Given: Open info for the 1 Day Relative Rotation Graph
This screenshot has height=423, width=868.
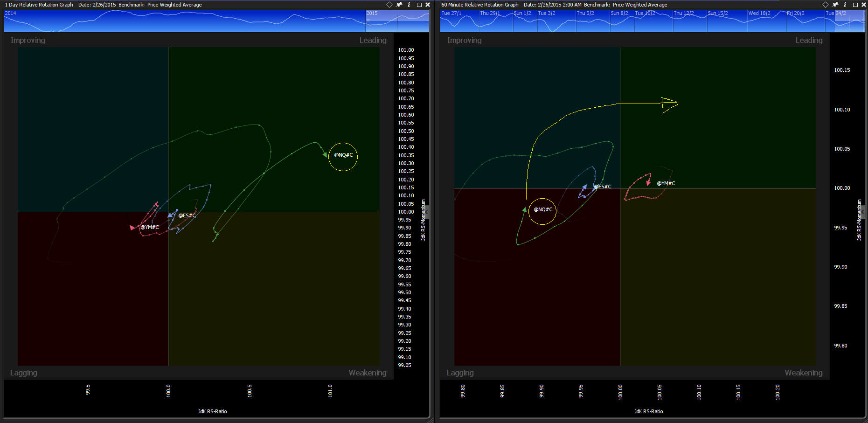Looking at the screenshot, I should (x=409, y=5).
